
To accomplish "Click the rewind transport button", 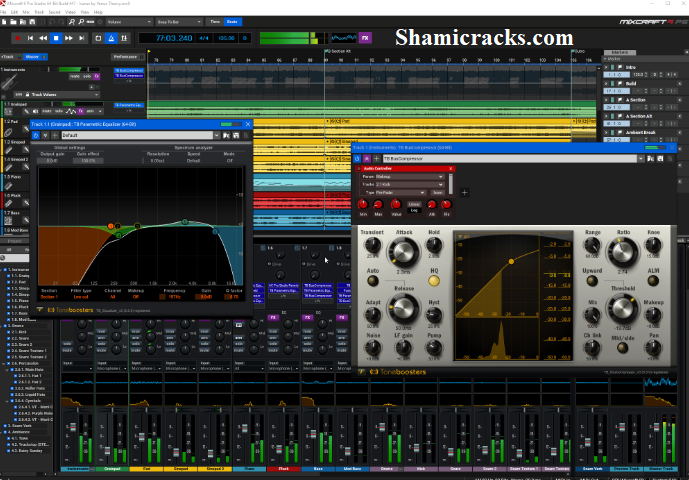I will point(43,38).
